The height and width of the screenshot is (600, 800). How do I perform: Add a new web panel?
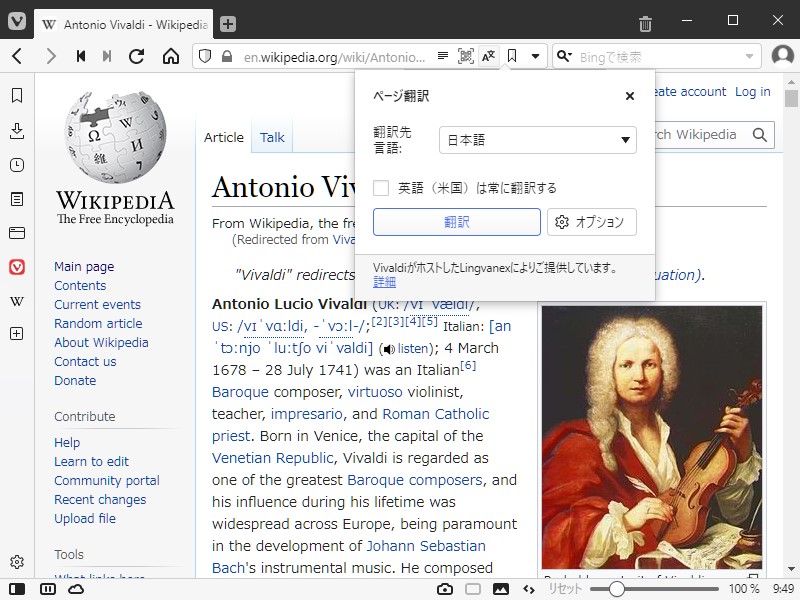pos(16,333)
